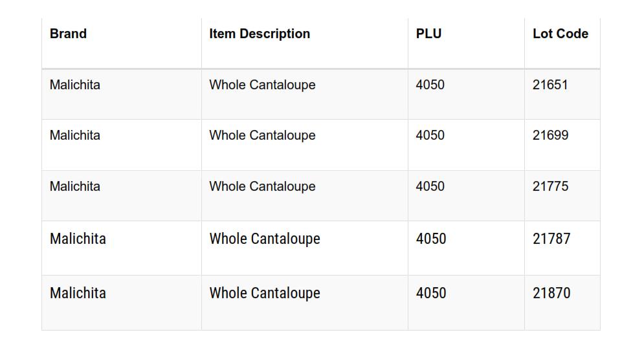Image resolution: width=644 pixels, height=337 pixels.
Task: Click Malichita in the lot 21775 row
Action: click(75, 186)
